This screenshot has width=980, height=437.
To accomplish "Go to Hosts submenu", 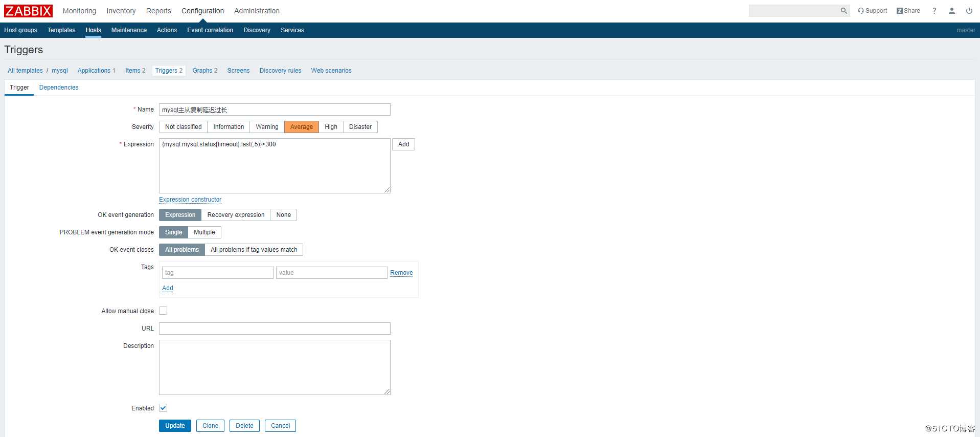I will (x=93, y=30).
